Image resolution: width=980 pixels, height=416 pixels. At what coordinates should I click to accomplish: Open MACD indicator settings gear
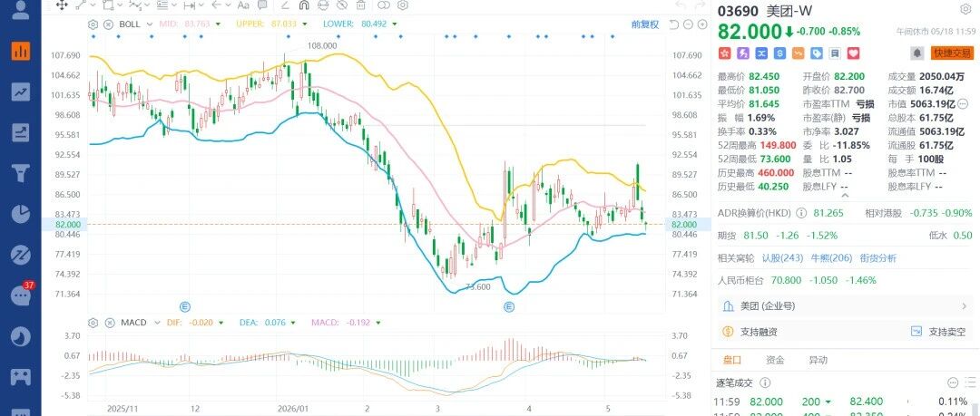(93, 323)
